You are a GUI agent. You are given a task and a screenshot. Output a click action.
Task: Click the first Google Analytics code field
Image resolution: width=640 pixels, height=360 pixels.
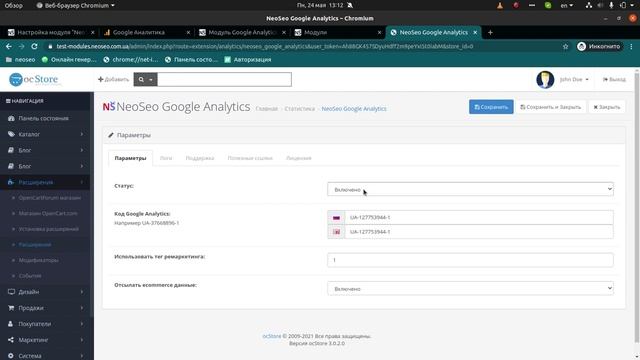coord(479,217)
